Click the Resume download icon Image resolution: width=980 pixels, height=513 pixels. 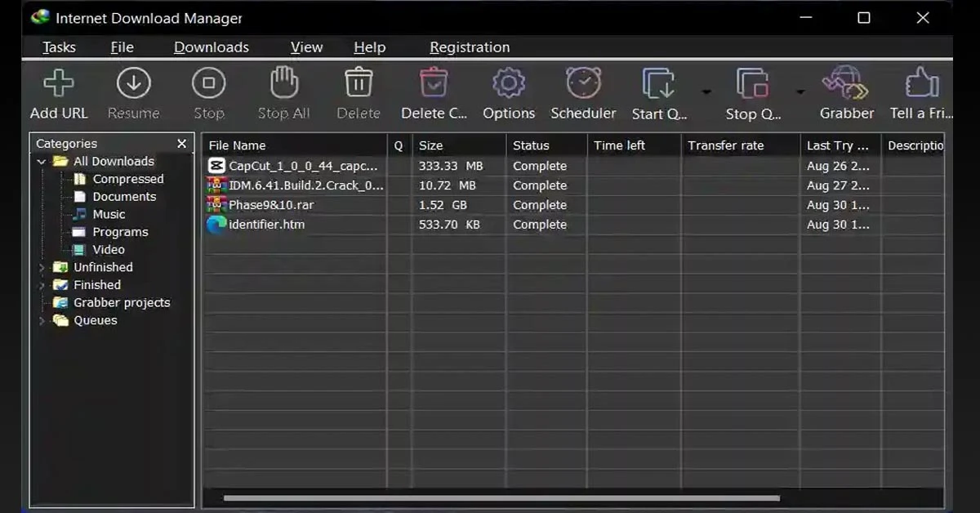coord(133,83)
